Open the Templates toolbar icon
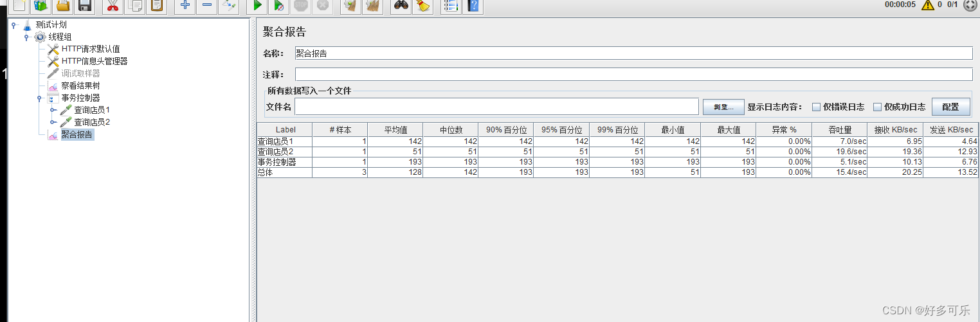This screenshot has height=322, width=980. coord(41,6)
